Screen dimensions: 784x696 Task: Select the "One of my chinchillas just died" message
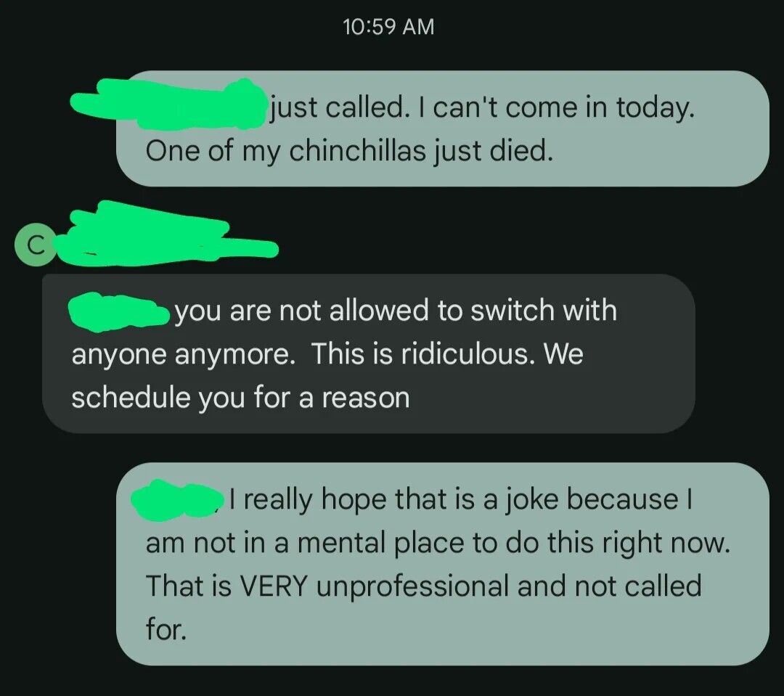click(442, 128)
